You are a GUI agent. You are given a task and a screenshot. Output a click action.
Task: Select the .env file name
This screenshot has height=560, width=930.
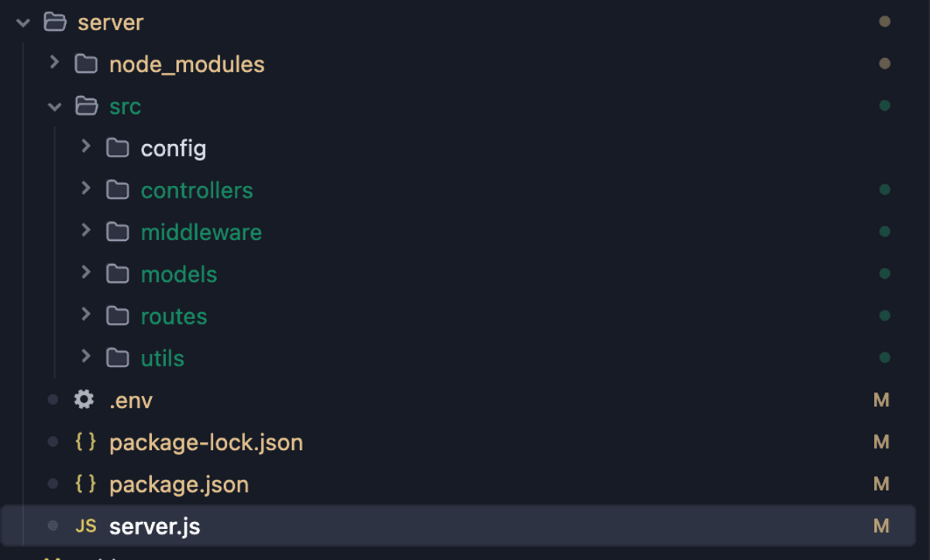click(131, 400)
